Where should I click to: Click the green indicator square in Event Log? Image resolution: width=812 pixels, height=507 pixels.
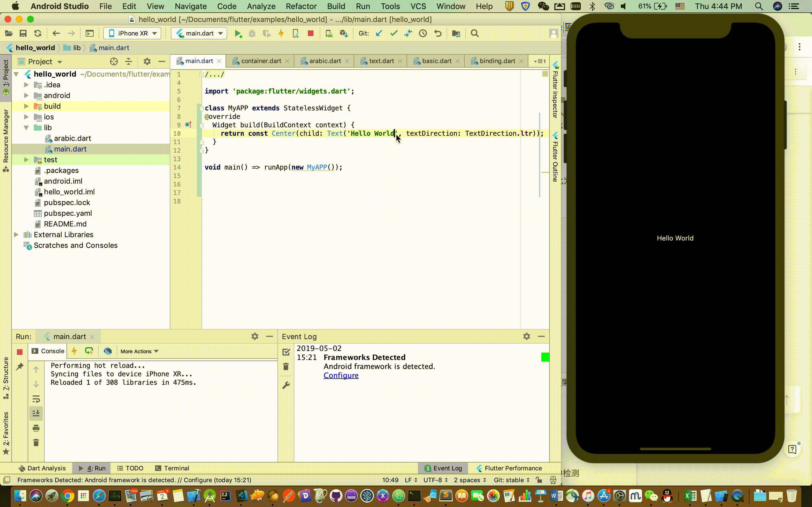(x=545, y=357)
